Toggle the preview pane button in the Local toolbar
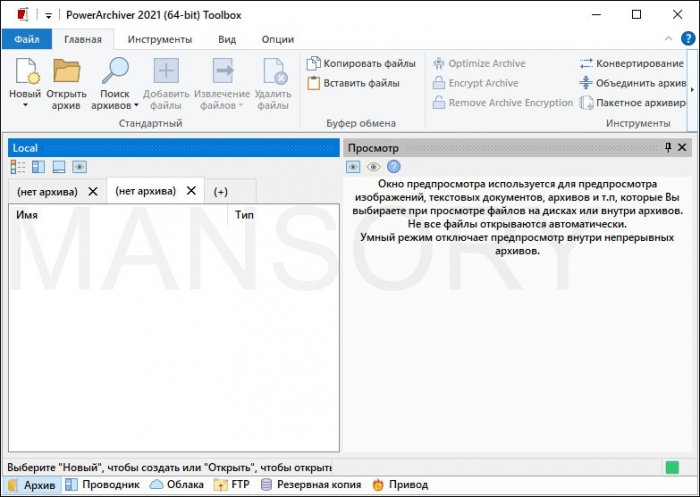This screenshot has height=497, width=700. [x=79, y=167]
